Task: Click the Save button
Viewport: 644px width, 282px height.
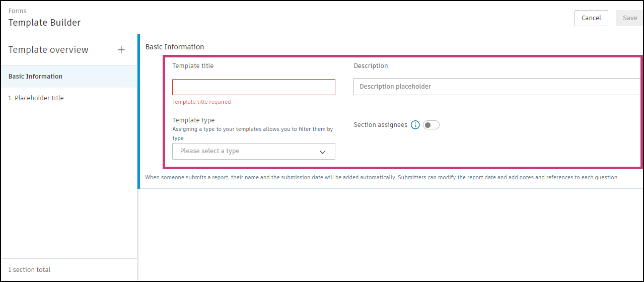Action: pyautogui.click(x=629, y=18)
